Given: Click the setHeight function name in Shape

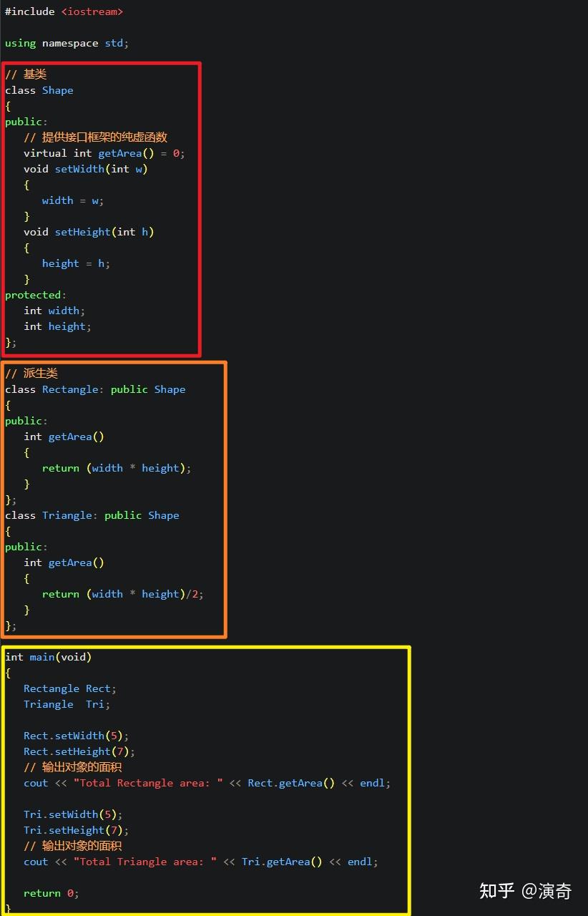Looking at the screenshot, I should (x=82, y=231).
